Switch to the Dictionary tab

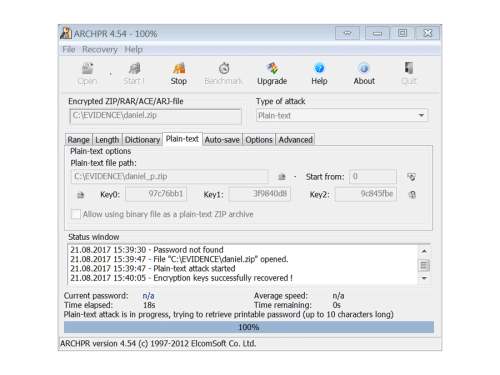(x=142, y=140)
